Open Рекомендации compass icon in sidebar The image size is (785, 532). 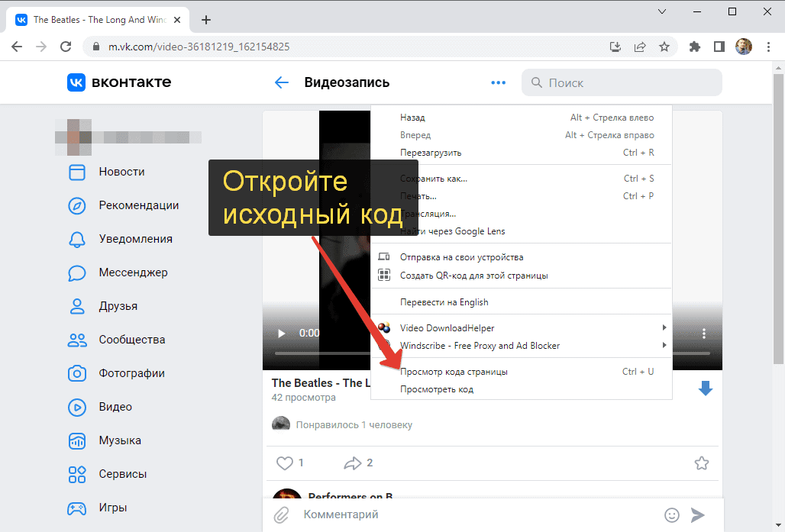tap(76, 205)
